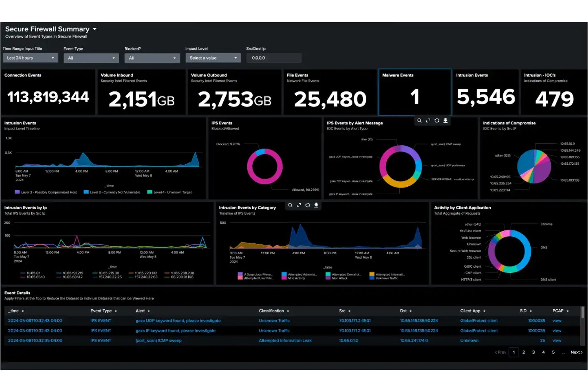The height and width of the screenshot is (392, 588).
Task: Click 'SERVER-WEBAP... overflow attempt' chart label
Action: 453,180
